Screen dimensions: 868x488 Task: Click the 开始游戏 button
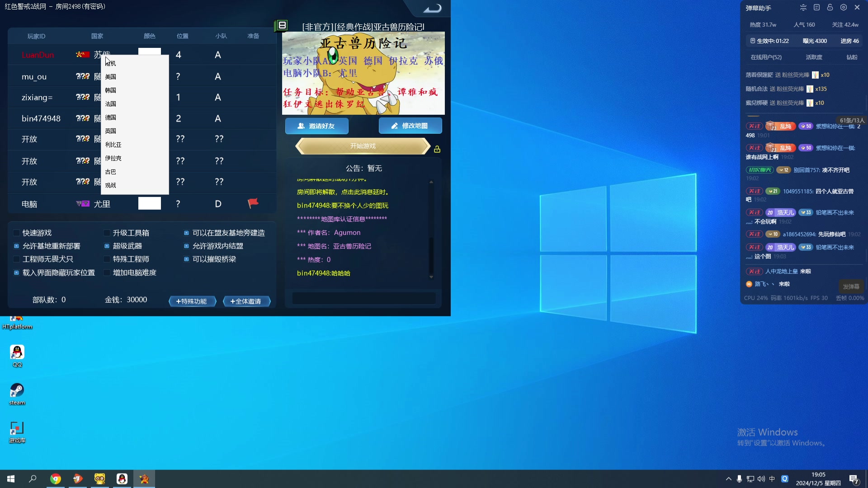(x=363, y=146)
